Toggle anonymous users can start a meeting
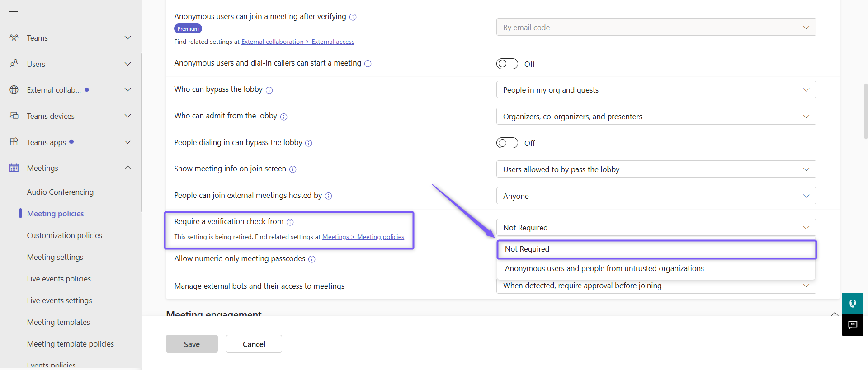Image resolution: width=868 pixels, height=370 pixels. [507, 64]
